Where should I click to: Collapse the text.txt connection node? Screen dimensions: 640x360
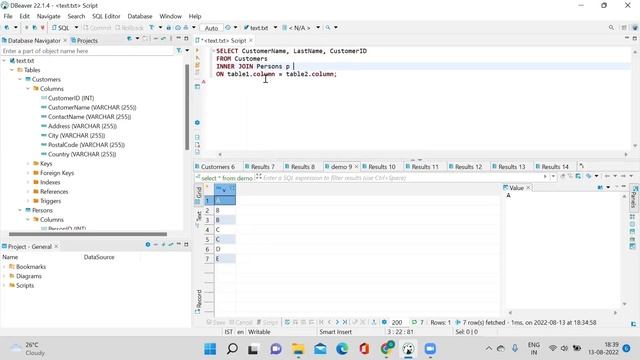point(4,61)
